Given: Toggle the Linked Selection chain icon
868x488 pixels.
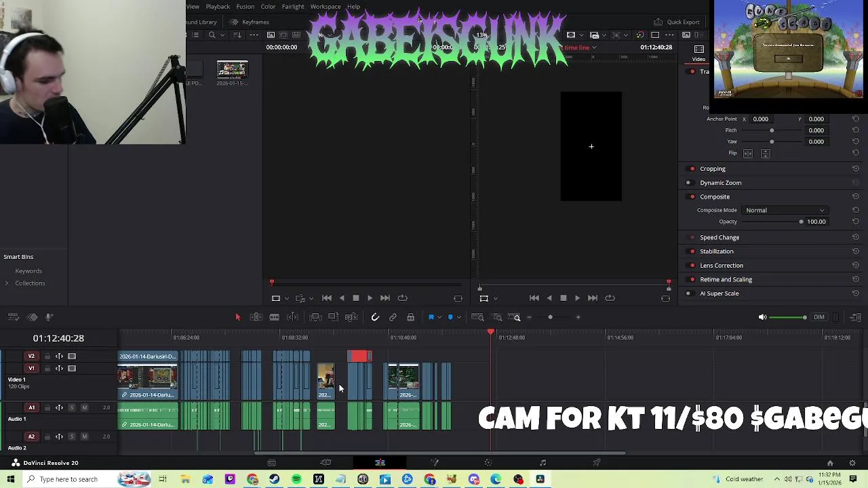Looking at the screenshot, I should [393, 317].
